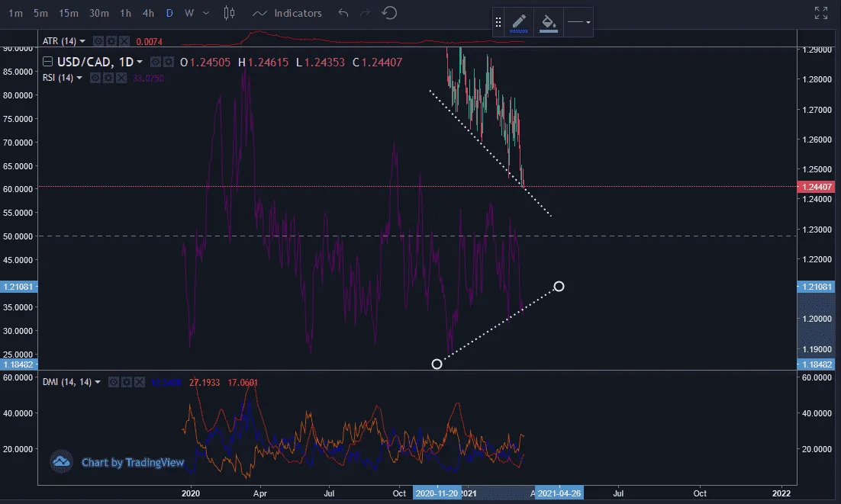Open RSI (14) indicator dropdown arrow
841x504 pixels.
click(79, 79)
